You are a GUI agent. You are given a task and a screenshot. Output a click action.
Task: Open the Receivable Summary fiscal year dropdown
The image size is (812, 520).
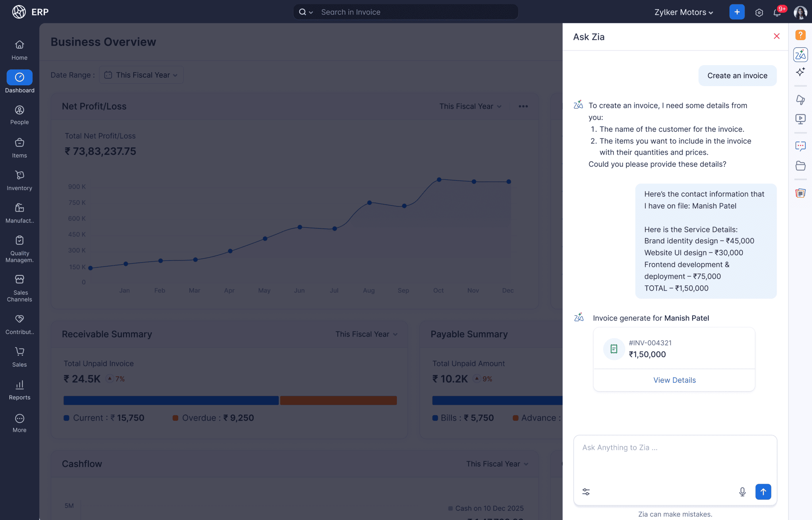click(x=366, y=334)
